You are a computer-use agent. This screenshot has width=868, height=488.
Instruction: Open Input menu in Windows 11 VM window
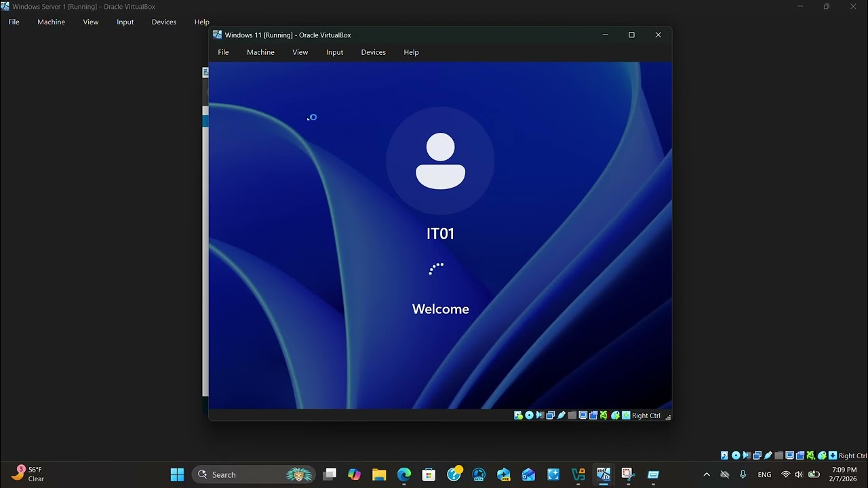click(334, 52)
